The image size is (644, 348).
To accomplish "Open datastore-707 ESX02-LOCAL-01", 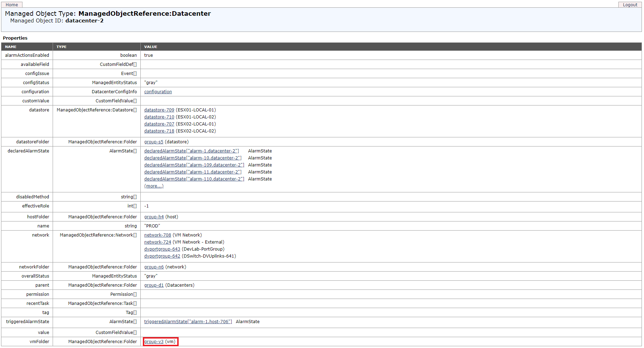I will [159, 124].
